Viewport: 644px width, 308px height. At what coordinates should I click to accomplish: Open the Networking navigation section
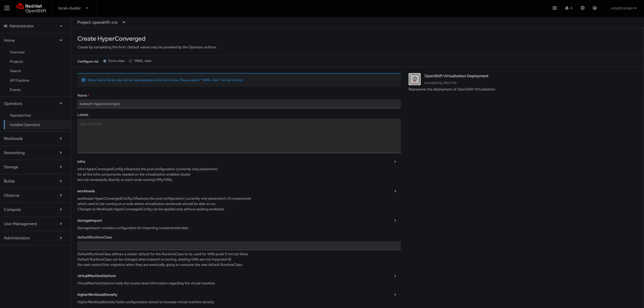[x=33, y=153]
